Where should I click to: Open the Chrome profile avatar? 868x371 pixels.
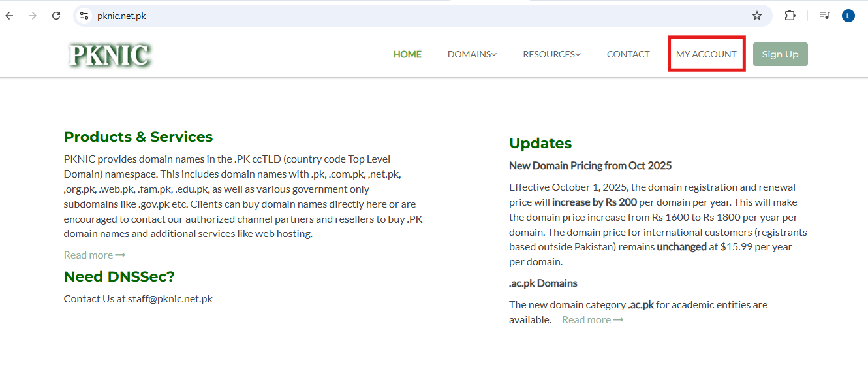click(848, 16)
